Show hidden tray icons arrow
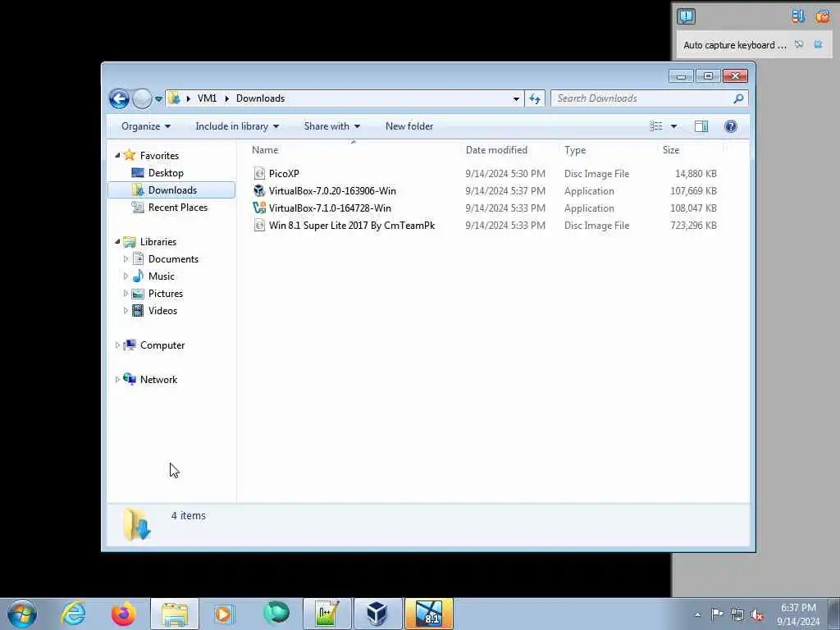Image resolution: width=840 pixels, height=630 pixels. pyautogui.click(x=697, y=614)
